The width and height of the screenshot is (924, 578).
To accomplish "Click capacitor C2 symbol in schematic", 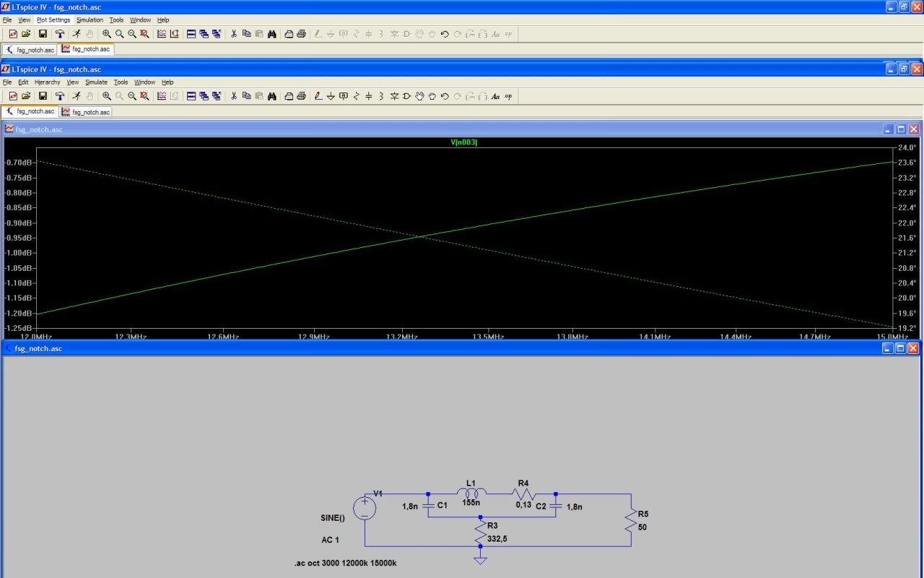I will pyautogui.click(x=555, y=506).
